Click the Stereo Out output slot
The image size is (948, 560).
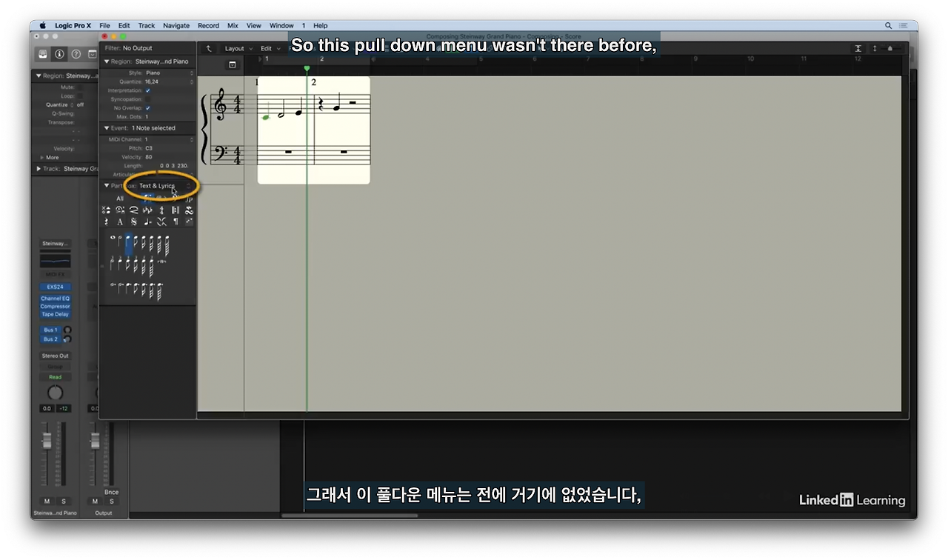55,356
